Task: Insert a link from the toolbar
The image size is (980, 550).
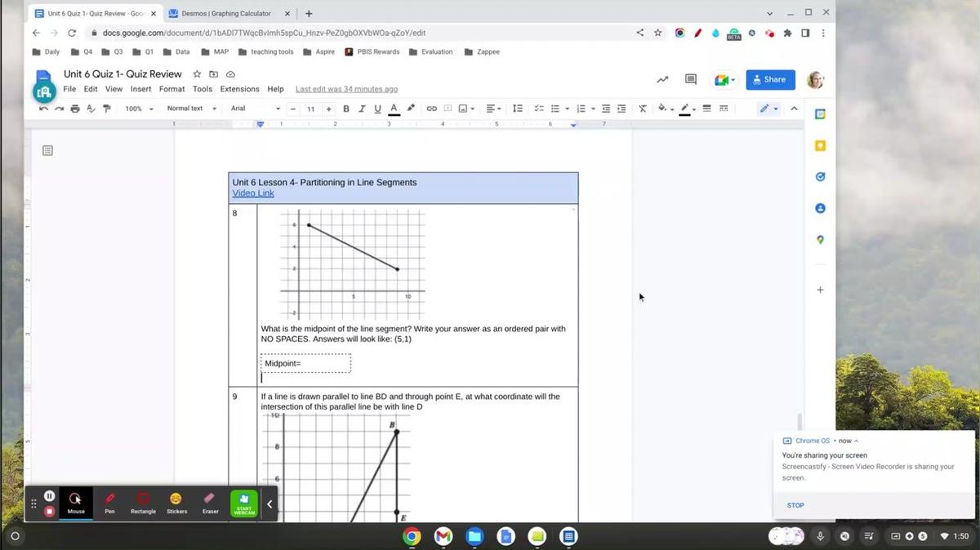Action: [x=432, y=109]
